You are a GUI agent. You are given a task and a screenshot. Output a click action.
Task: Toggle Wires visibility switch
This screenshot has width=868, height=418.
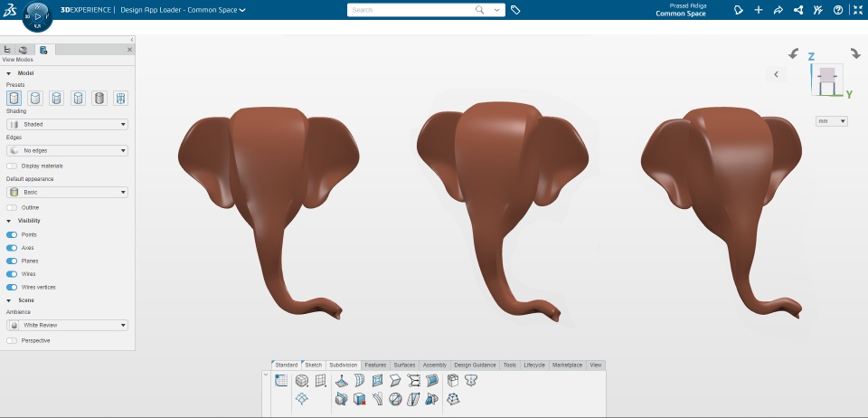click(x=12, y=274)
